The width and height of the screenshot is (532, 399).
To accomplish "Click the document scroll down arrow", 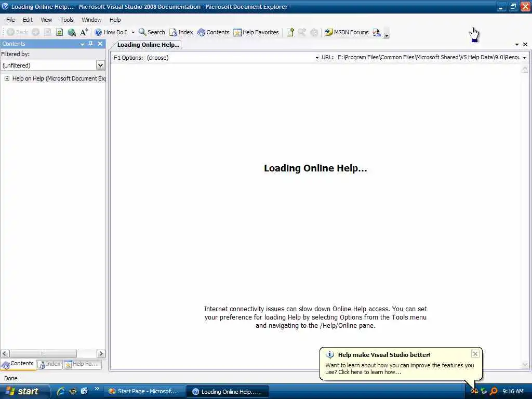I will click(x=525, y=364).
